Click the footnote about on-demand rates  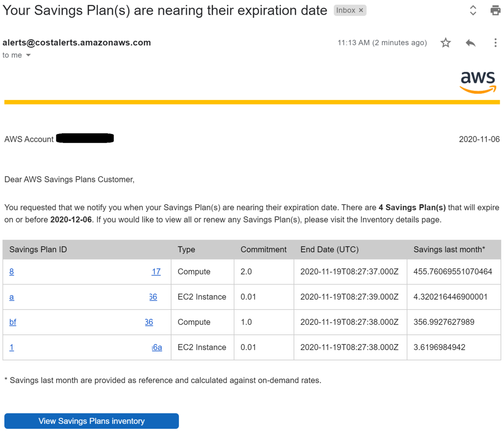point(163,380)
